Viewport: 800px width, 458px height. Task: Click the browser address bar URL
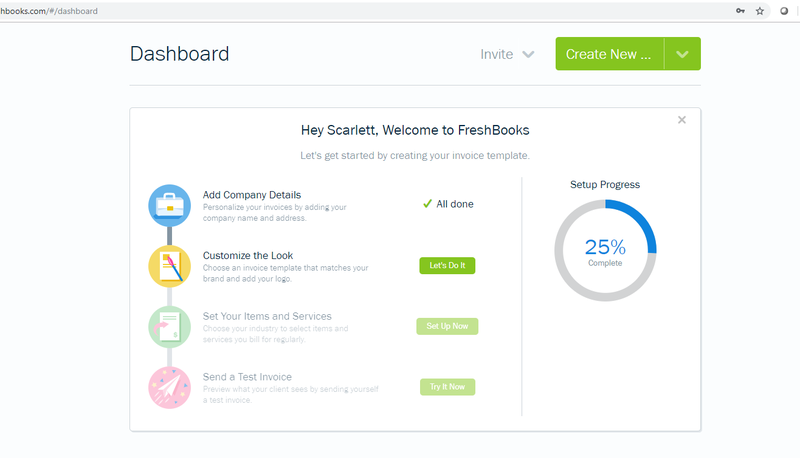coord(49,11)
